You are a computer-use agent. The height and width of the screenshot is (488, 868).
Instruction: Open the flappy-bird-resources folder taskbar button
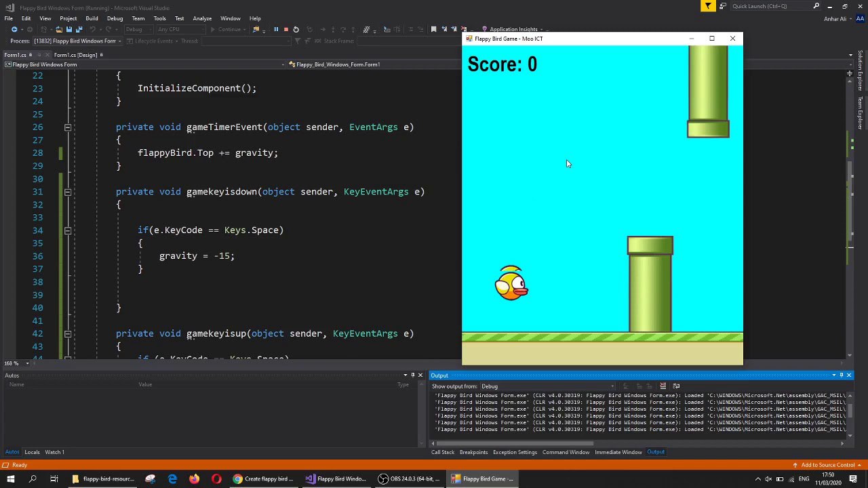103,479
